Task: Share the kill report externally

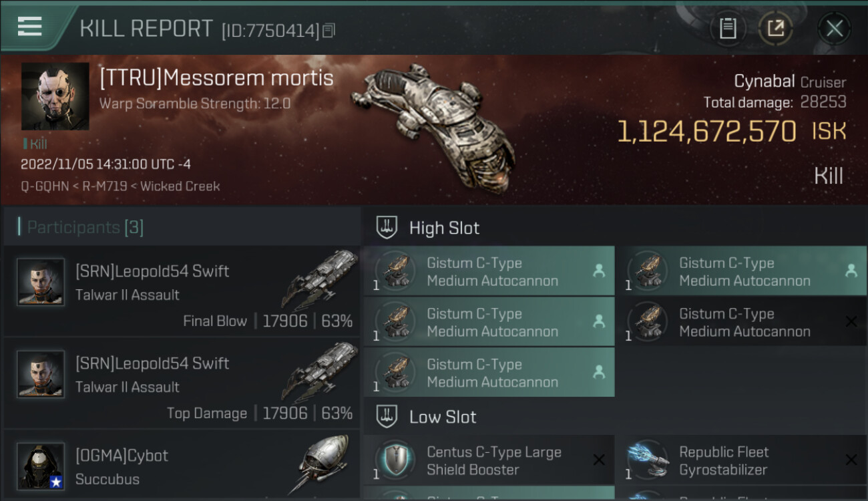Action: (x=775, y=29)
